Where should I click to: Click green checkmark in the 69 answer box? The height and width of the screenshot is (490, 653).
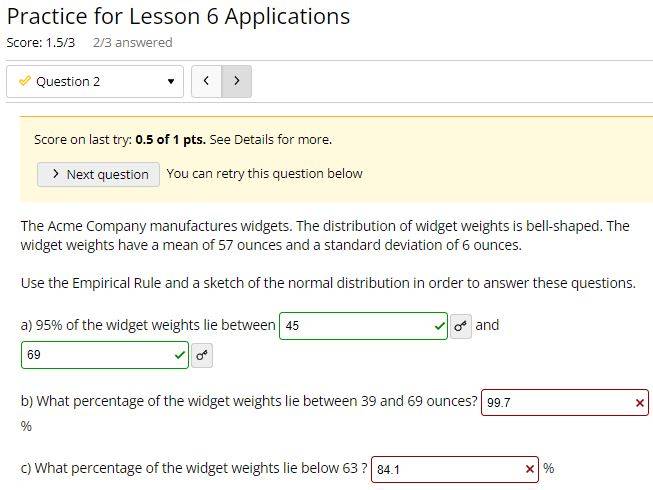[x=180, y=355]
